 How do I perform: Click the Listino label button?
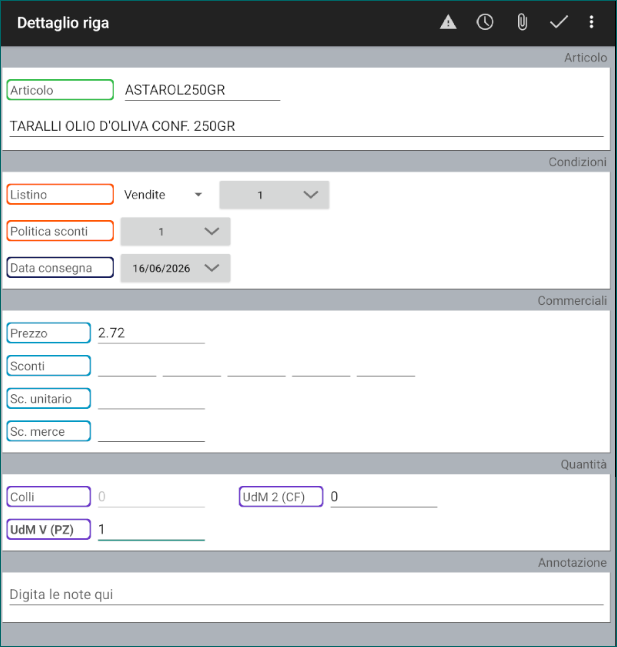click(x=60, y=194)
